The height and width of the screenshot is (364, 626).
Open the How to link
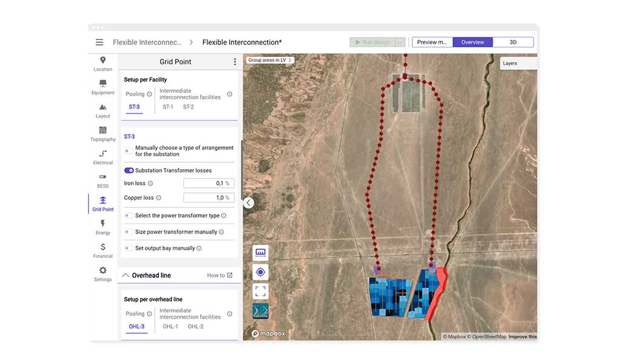coord(220,275)
